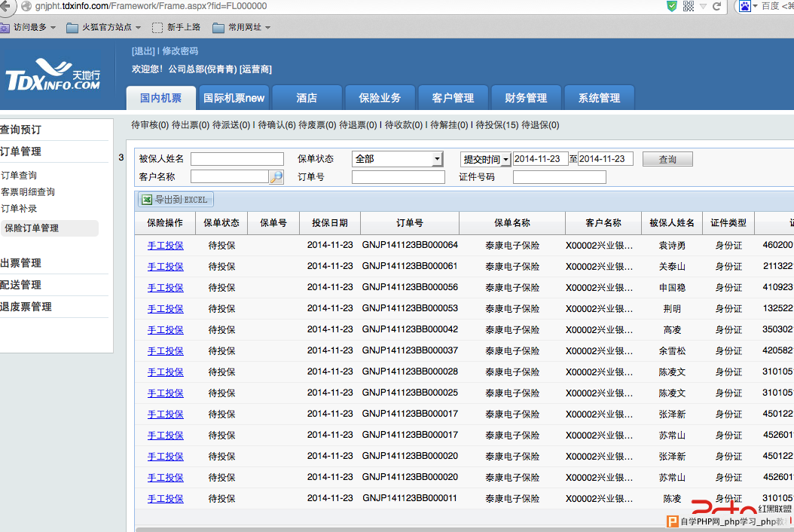Select 保险订单管理 in the sidebar

(50, 228)
